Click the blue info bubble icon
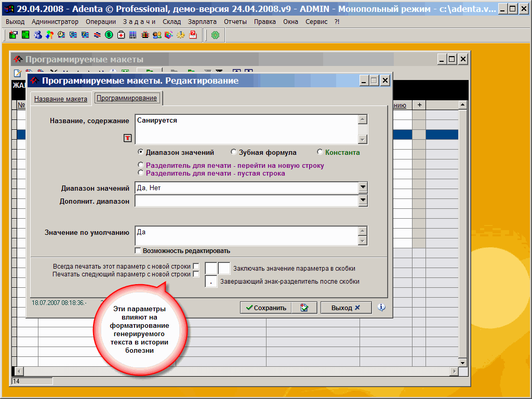Image resolution: width=532 pixels, height=399 pixels. [381, 308]
